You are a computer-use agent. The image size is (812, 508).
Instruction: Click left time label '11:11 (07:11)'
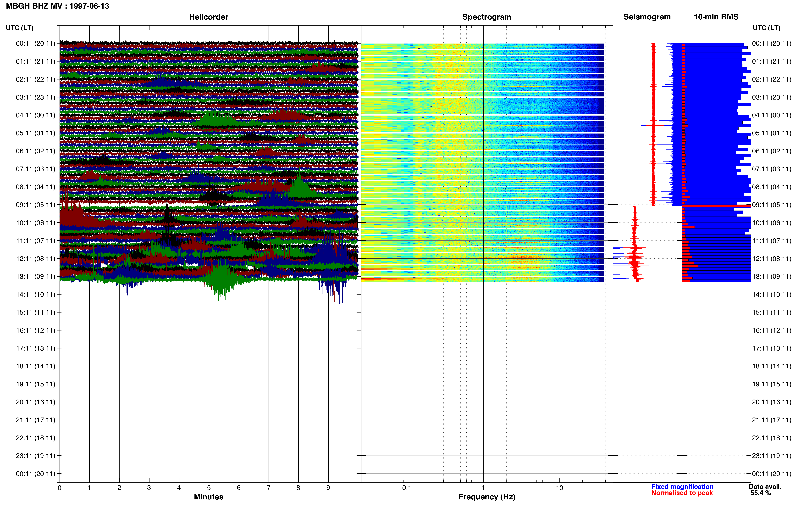36,240
